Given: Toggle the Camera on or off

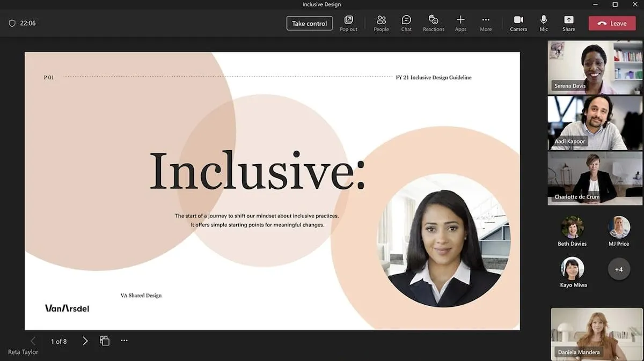Looking at the screenshot, I should [x=518, y=23].
